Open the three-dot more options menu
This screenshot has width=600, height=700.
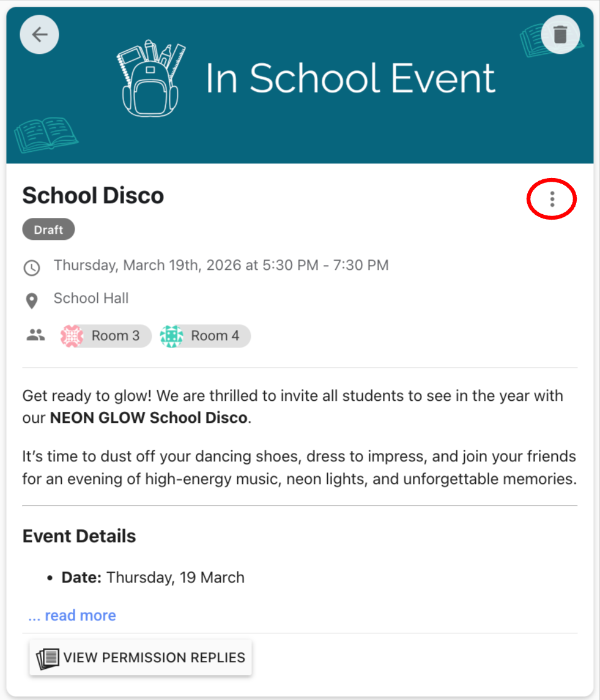552,199
